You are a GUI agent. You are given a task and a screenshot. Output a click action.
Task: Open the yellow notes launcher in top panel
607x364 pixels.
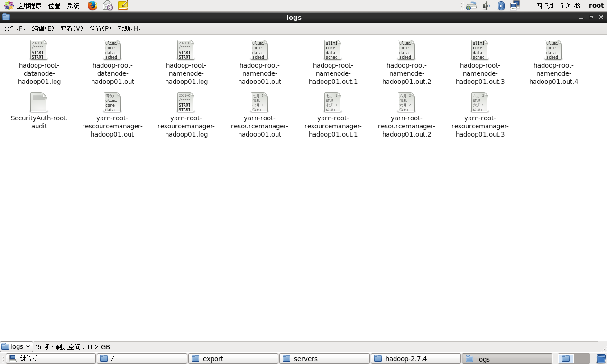point(123,6)
